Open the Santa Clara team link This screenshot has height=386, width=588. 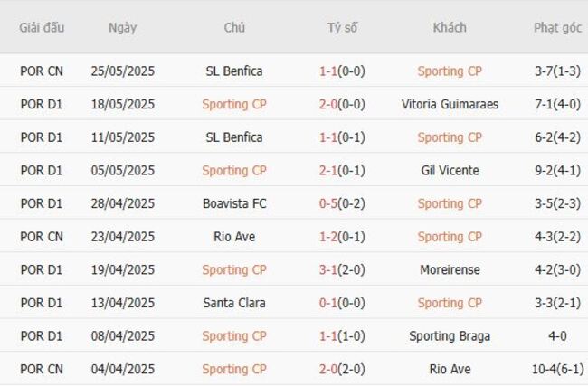[x=234, y=303]
